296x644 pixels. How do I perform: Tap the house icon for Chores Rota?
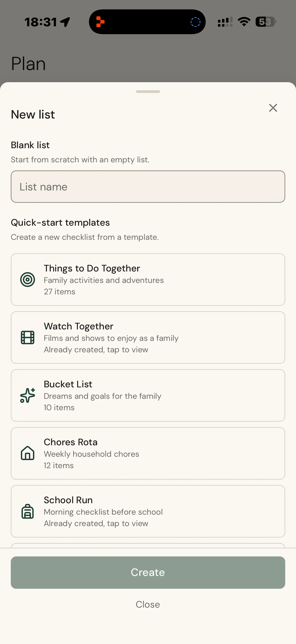coord(27,453)
